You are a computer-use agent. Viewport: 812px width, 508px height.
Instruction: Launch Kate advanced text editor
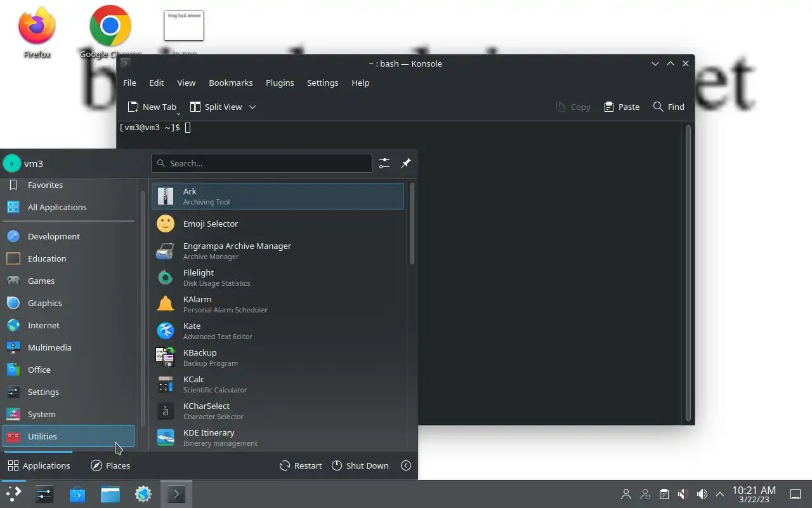click(x=278, y=331)
